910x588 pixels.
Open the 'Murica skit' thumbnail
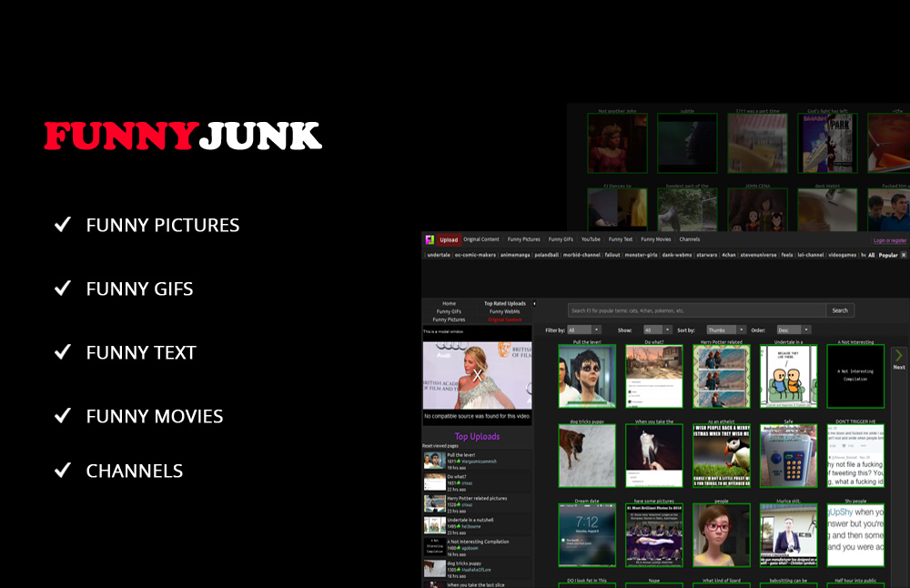pyautogui.click(x=789, y=535)
